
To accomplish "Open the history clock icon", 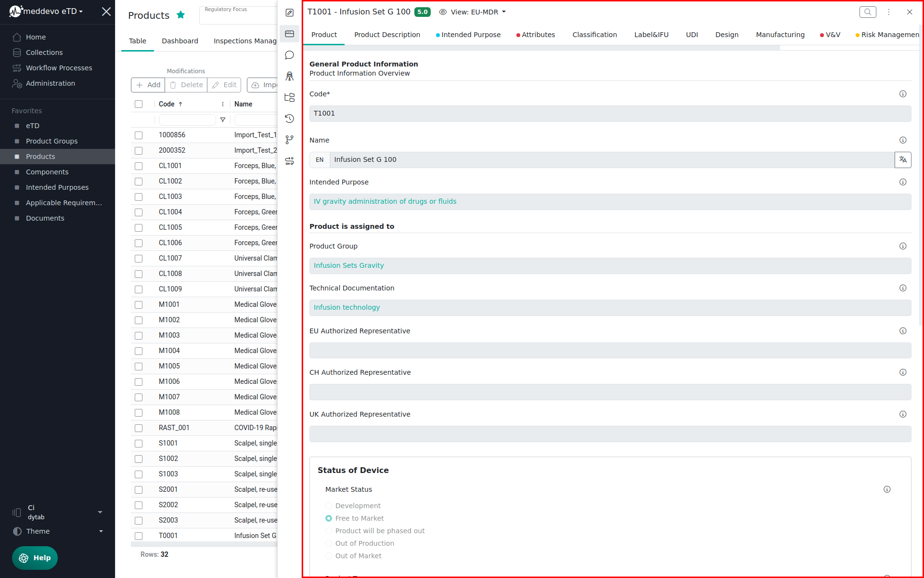I will point(289,118).
